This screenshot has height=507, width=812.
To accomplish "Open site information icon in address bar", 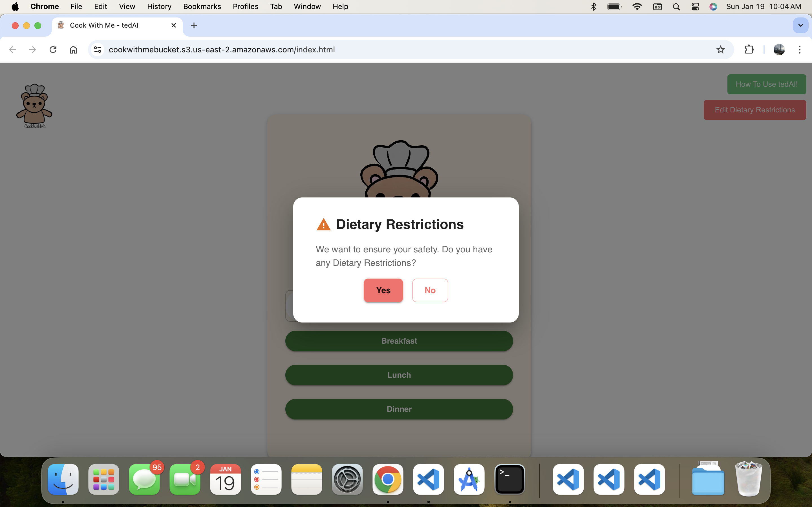I will point(98,50).
